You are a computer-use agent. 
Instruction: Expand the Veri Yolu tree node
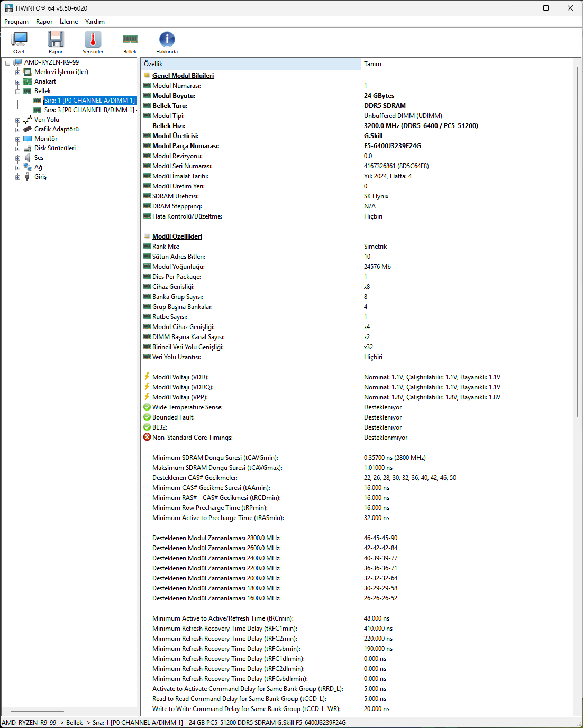pos(17,120)
